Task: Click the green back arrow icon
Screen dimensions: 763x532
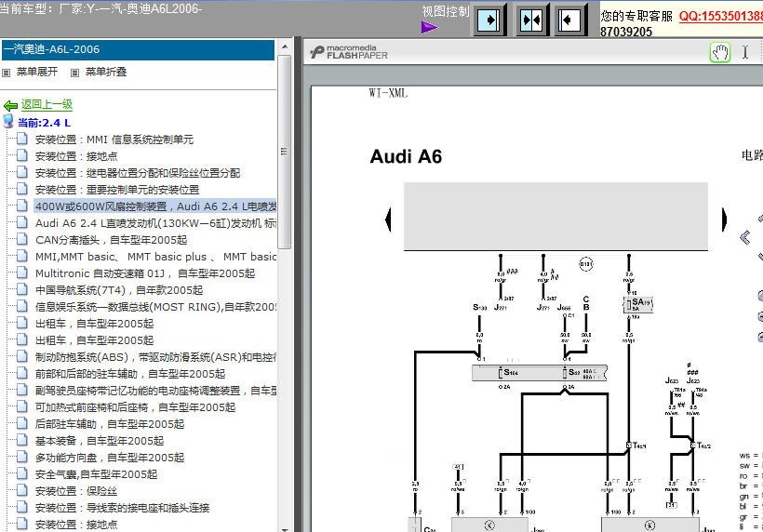Action: coord(10,105)
